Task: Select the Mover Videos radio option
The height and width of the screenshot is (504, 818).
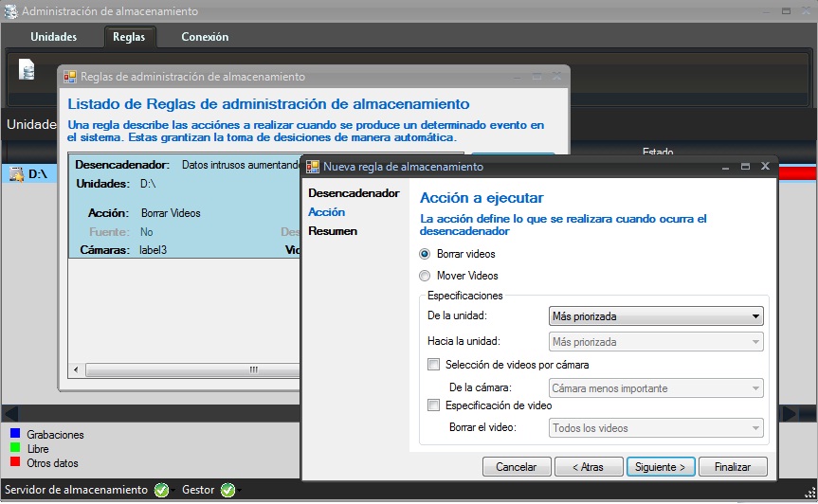Action: click(426, 276)
